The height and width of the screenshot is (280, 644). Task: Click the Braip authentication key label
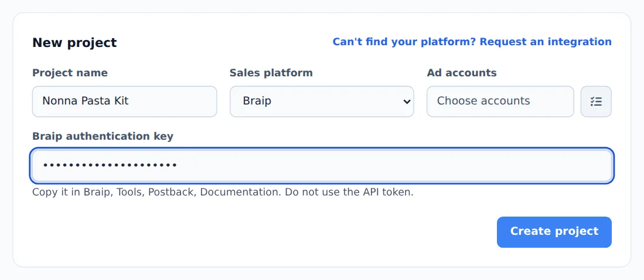(103, 136)
